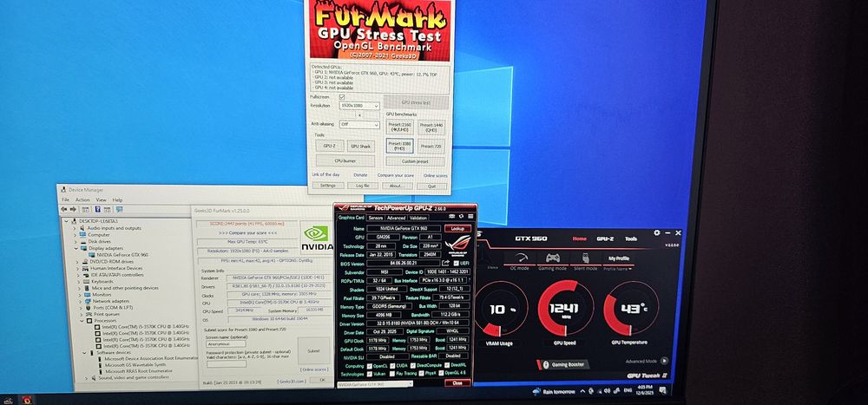Image resolution: width=868 pixels, height=405 pixels.
Task: Open the File menu in Device Manager
Action: pyautogui.click(x=65, y=199)
